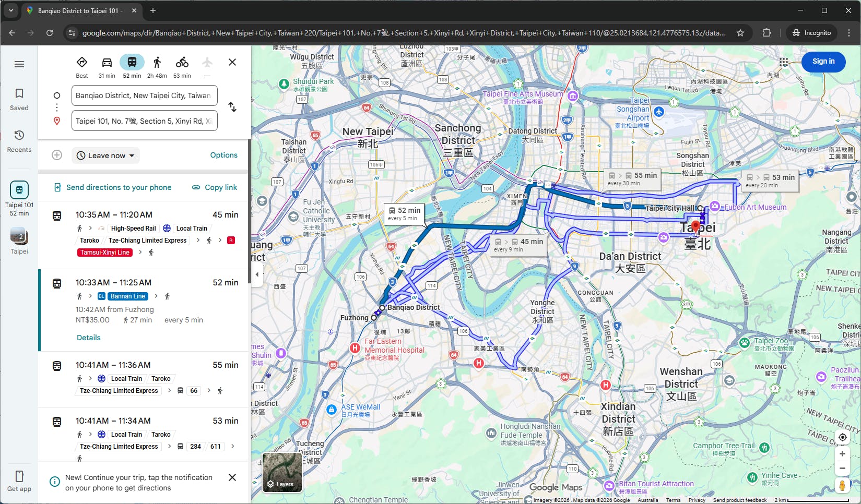Image resolution: width=861 pixels, height=504 pixels.
Task: Open the Taipei recent place thumbnail
Action: click(19, 241)
